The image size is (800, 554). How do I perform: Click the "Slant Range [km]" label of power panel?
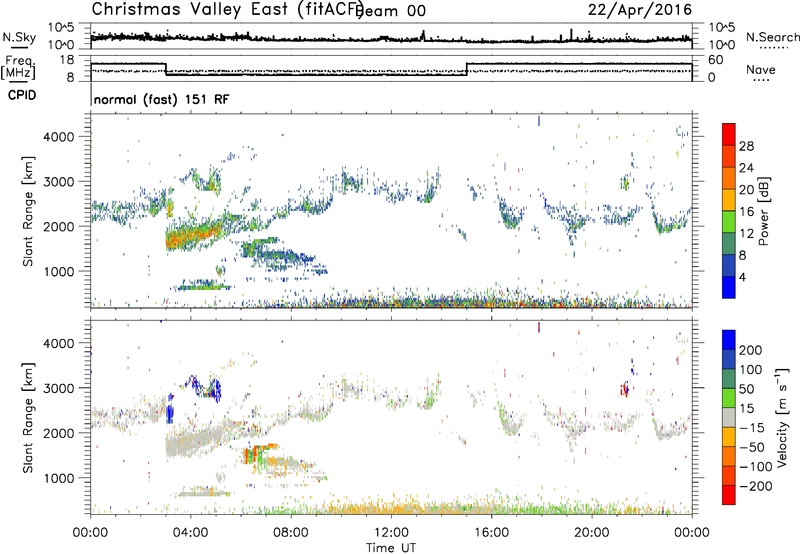(28, 211)
